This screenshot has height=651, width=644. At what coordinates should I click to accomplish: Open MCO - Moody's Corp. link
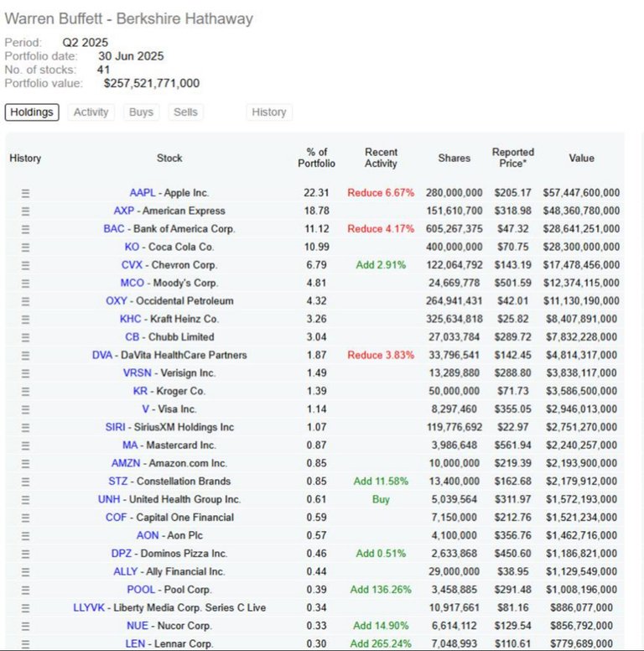169,283
